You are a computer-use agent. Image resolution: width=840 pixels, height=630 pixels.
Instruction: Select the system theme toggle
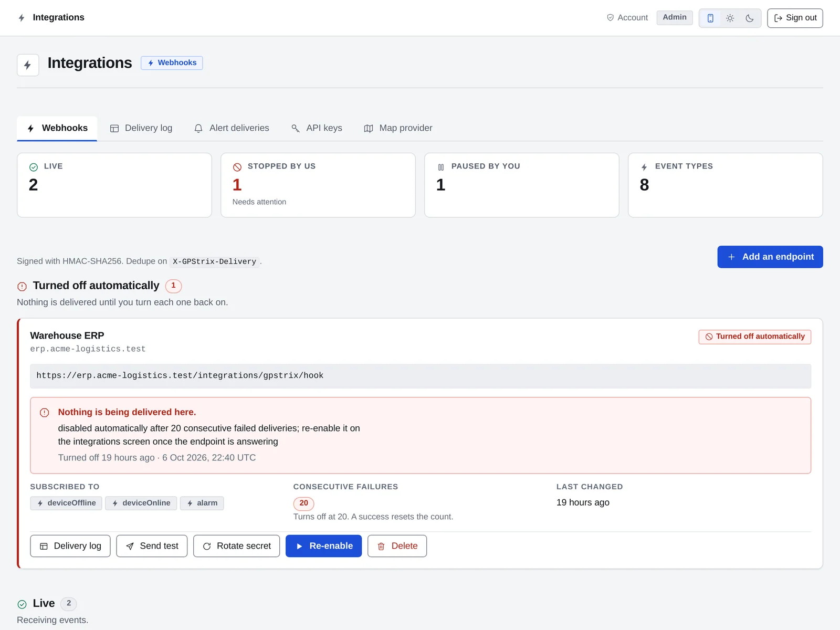710,18
